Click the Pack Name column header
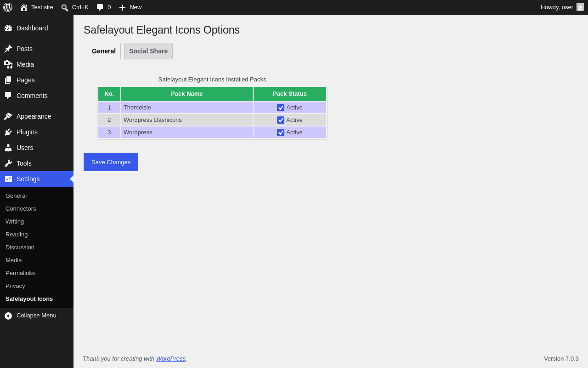This screenshot has width=588, height=368. [187, 94]
